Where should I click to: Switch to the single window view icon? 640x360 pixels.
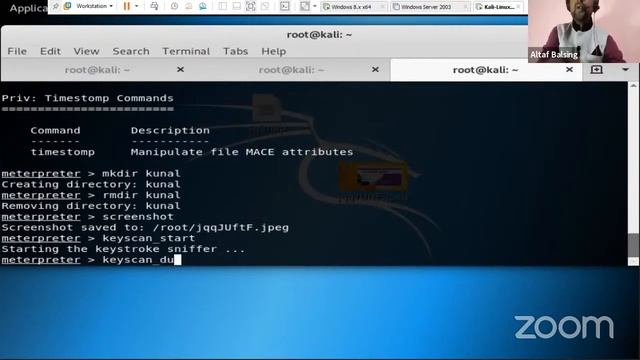click(x=236, y=6)
